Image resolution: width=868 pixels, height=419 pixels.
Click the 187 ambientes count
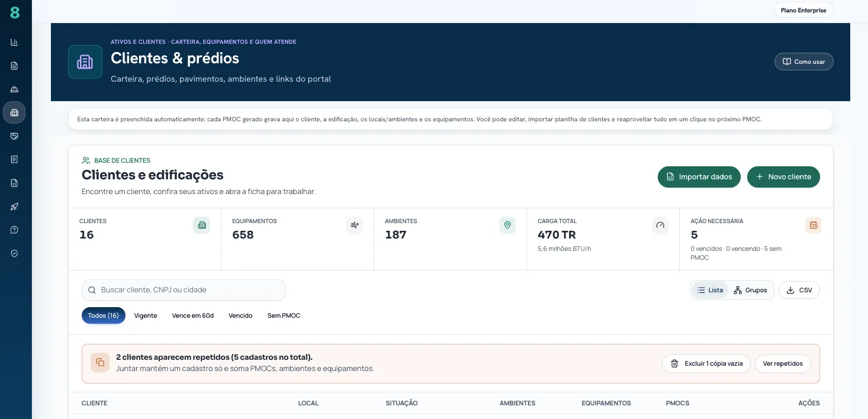point(396,235)
